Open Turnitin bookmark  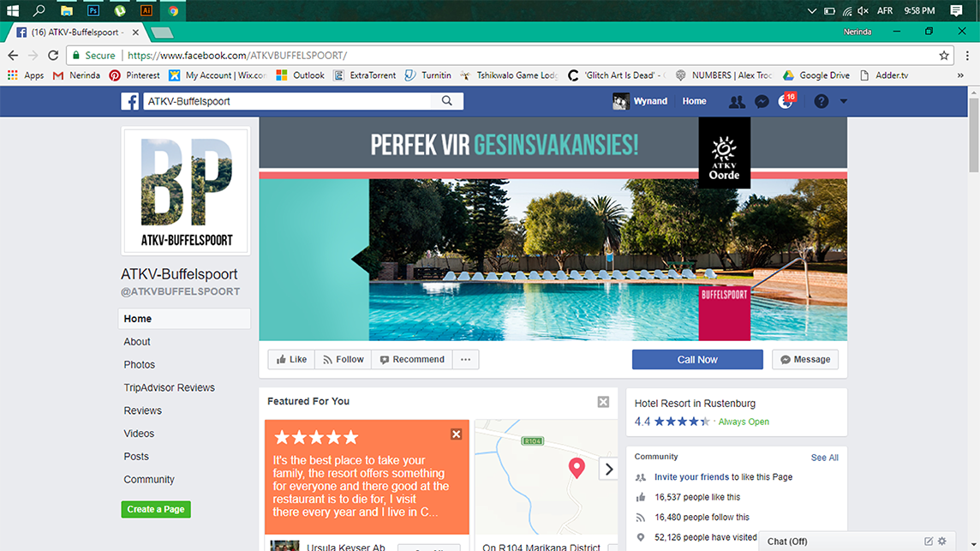[x=428, y=75]
